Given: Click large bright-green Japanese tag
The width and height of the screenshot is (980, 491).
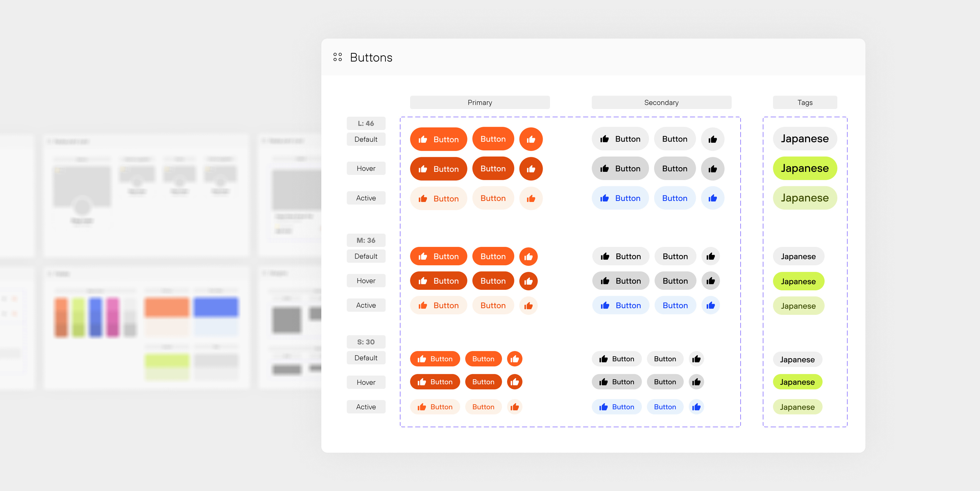Looking at the screenshot, I should click(805, 168).
